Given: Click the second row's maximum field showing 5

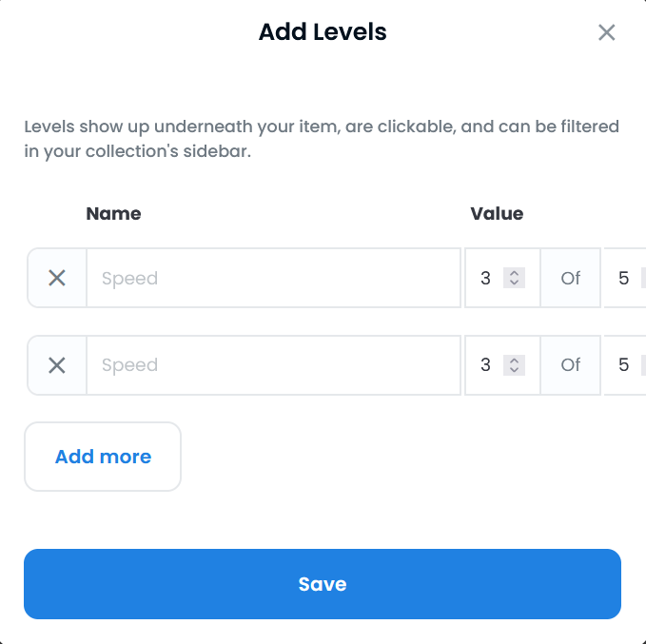Looking at the screenshot, I should pos(624,364).
